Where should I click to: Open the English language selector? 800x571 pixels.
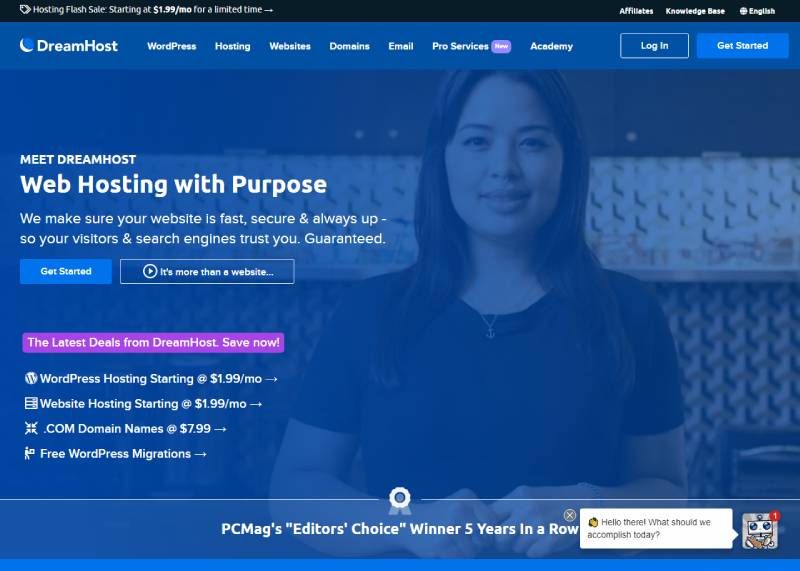[757, 11]
